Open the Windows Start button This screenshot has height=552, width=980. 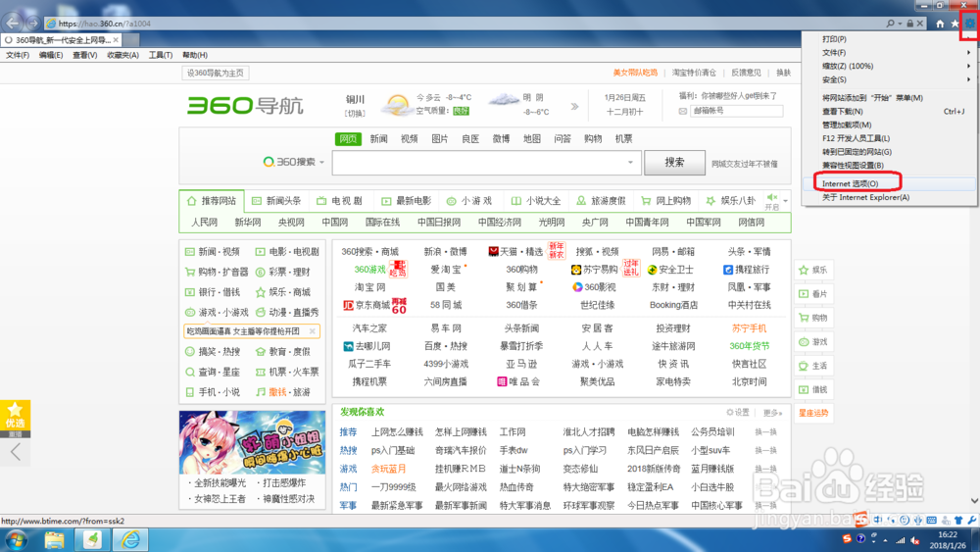[x=17, y=539]
